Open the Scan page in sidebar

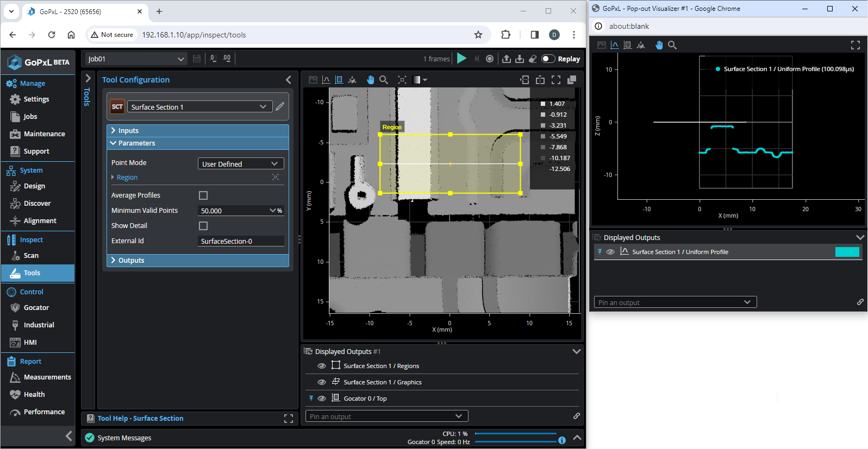pos(31,256)
